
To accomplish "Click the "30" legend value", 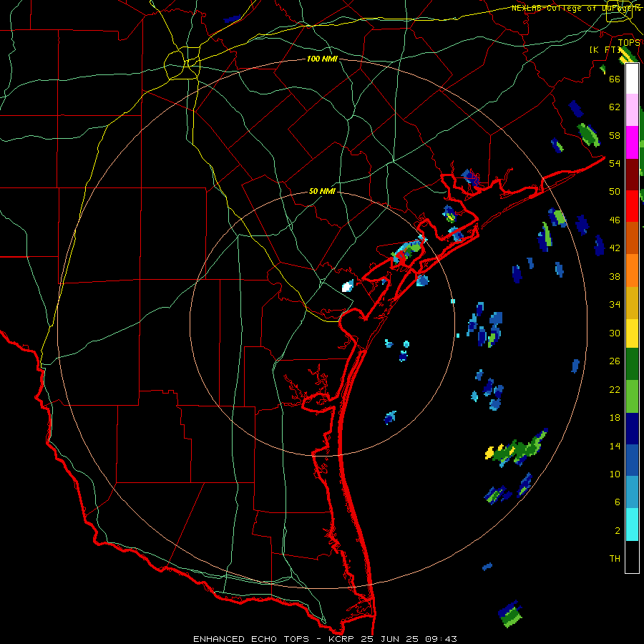I will pyautogui.click(x=615, y=333).
